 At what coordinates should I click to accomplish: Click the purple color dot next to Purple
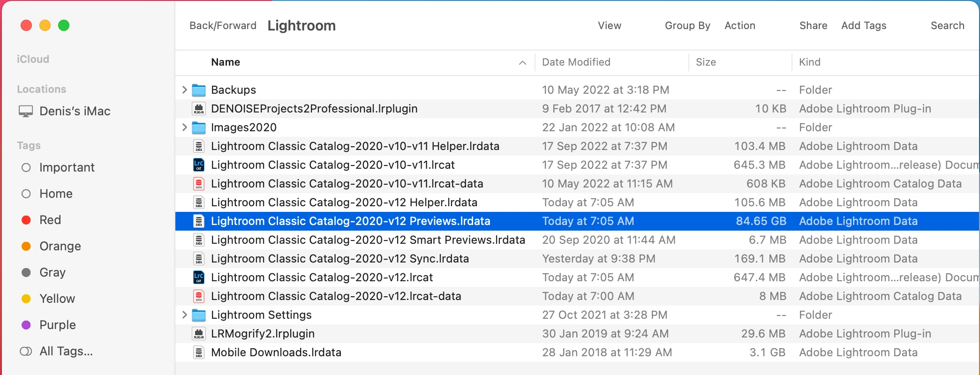click(26, 325)
